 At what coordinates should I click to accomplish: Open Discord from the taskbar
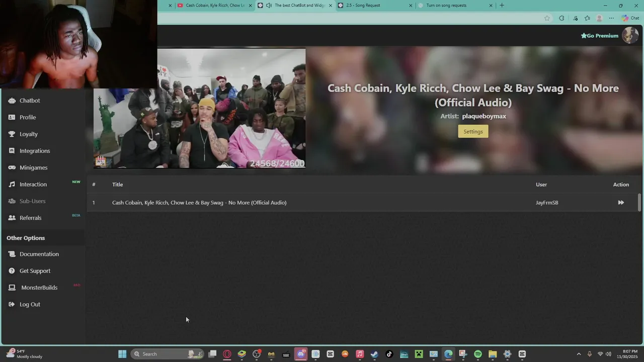pos(301,354)
